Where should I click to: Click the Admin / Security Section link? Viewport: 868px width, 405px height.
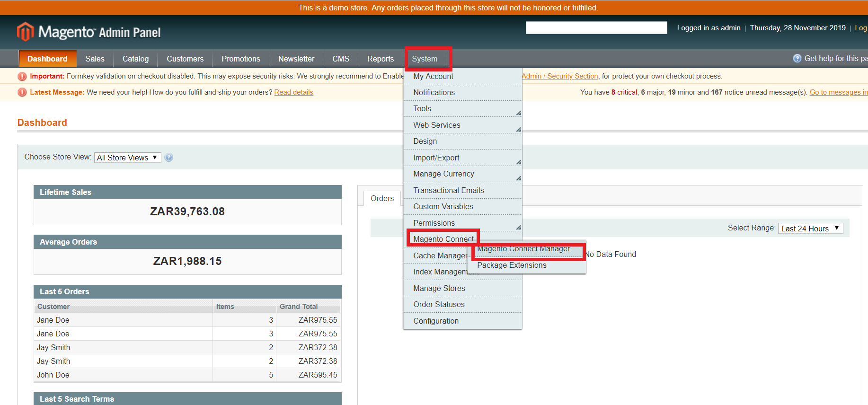(560, 76)
